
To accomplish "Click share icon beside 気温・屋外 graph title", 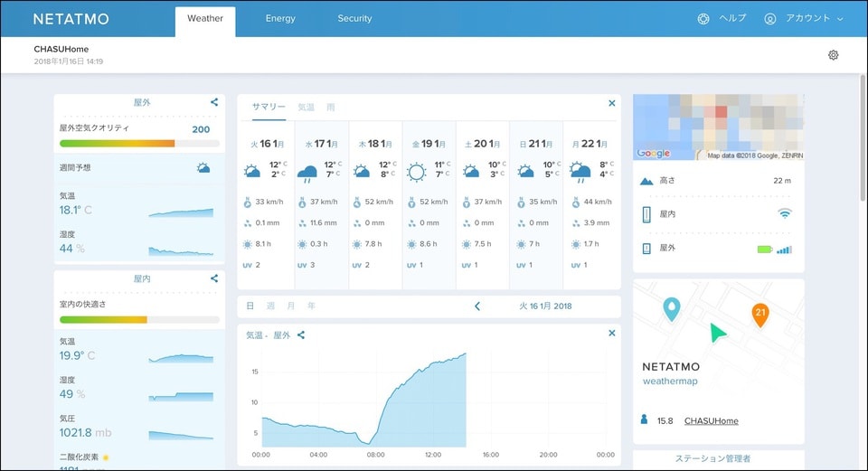I will click(301, 335).
